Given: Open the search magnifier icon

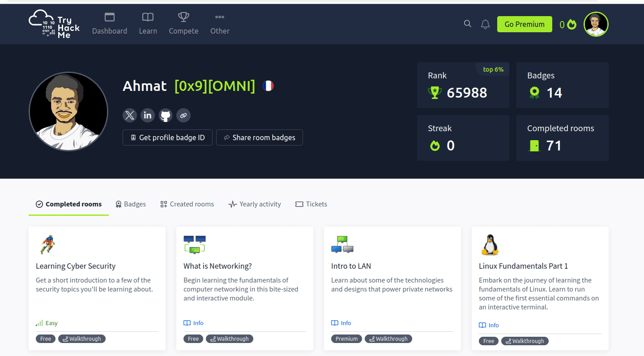Looking at the screenshot, I should [468, 24].
